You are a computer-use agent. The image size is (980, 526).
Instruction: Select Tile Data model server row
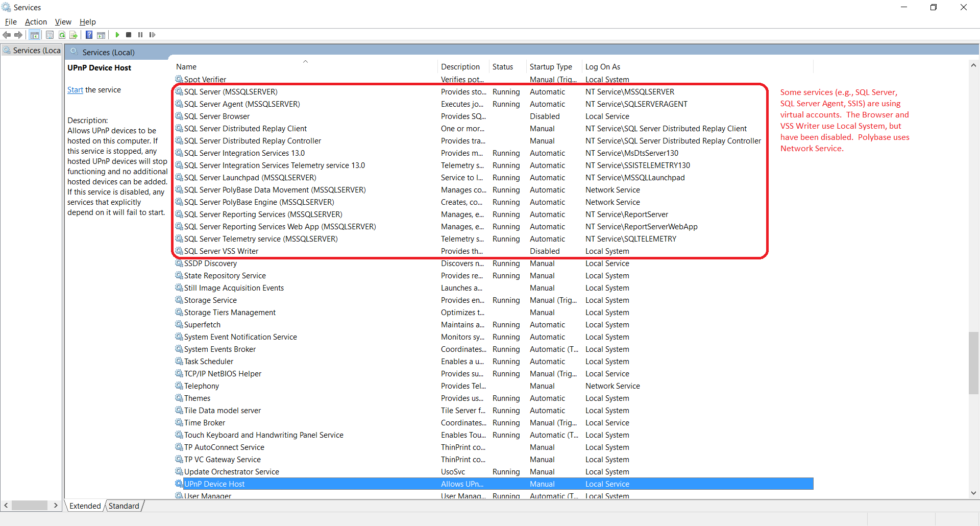pyautogui.click(x=494, y=411)
